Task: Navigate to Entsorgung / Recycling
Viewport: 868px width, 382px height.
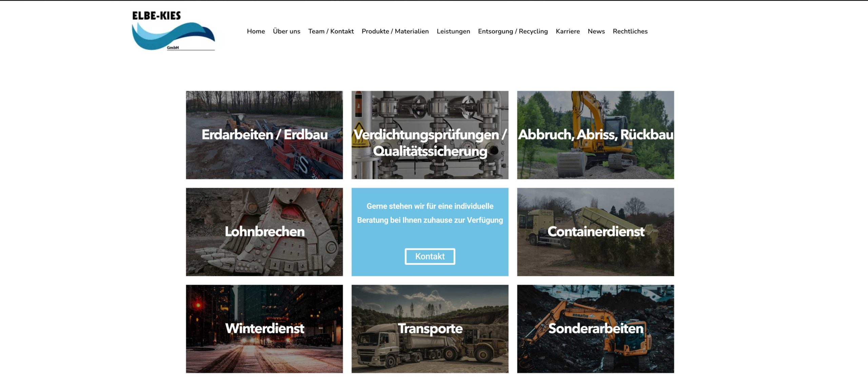Action: tap(513, 31)
